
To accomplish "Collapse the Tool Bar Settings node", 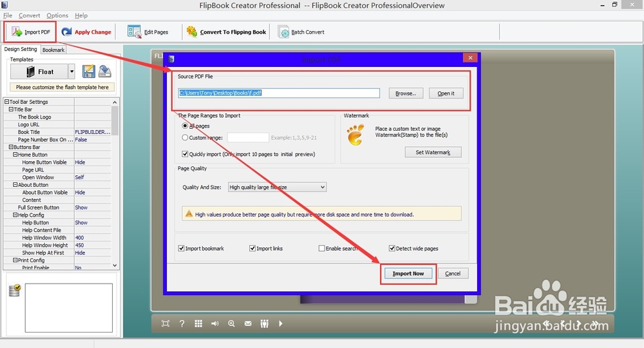I will (x=6, y=101).
